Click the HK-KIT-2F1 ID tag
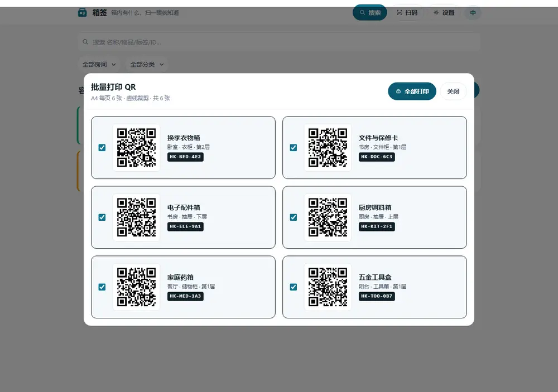Image resolution: width=558 pixels, height=392 pixels. 377,226
